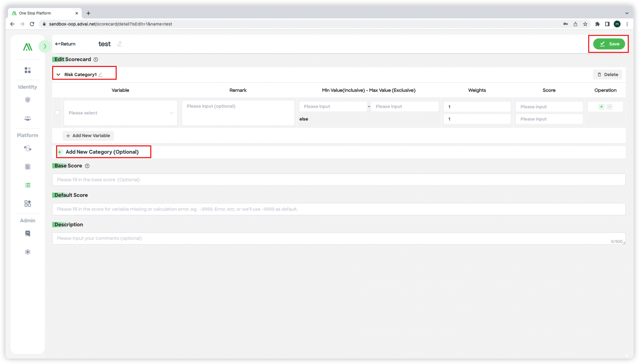Click the green plus row operation icon
The height and width of the screenshot is (364, 639).
click(x=601, y=107)
